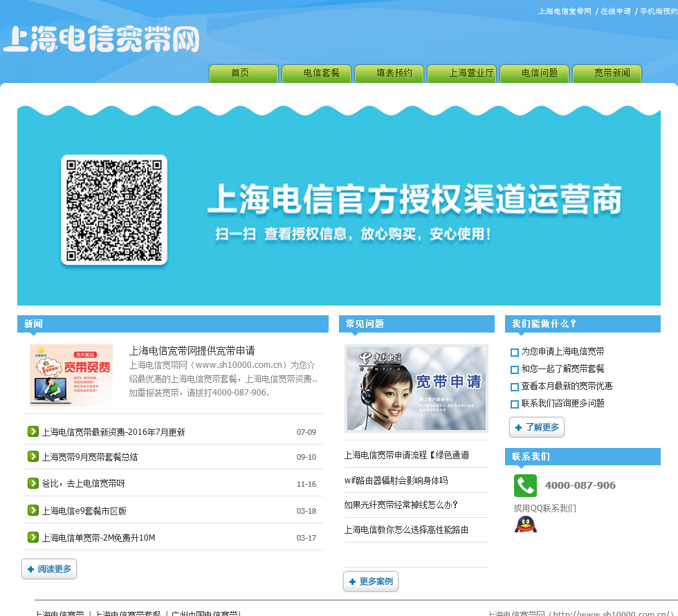Image resolution: width=678 pixels, height=616 pixels.
Task: Click phone number 4000-087-906
Action: [x=580, y=485]
